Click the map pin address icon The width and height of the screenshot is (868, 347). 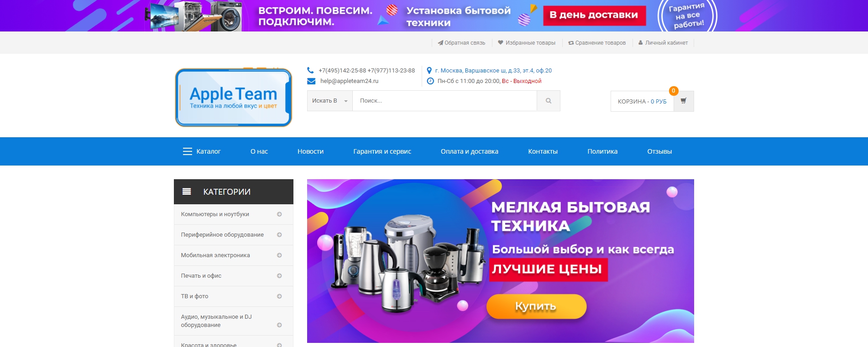[x=429, y=71]
